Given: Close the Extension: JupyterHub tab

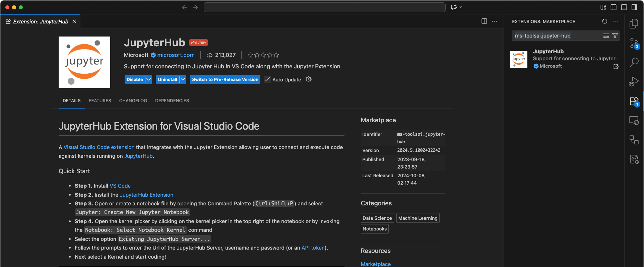Looking at the screenshot, I should (74, 21).
